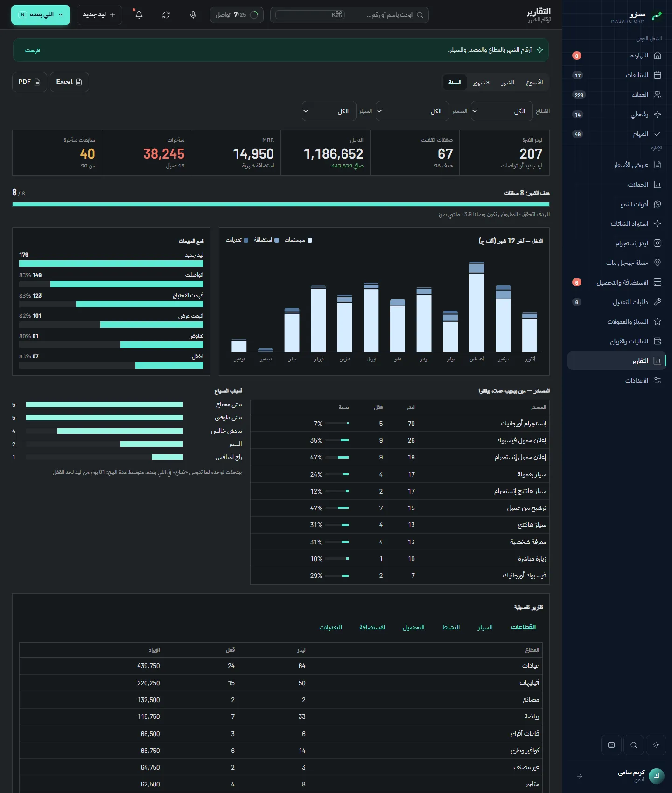Focus the search field in the top bar
The width and height of the screenshot is (672, 793).
[350, 15]
